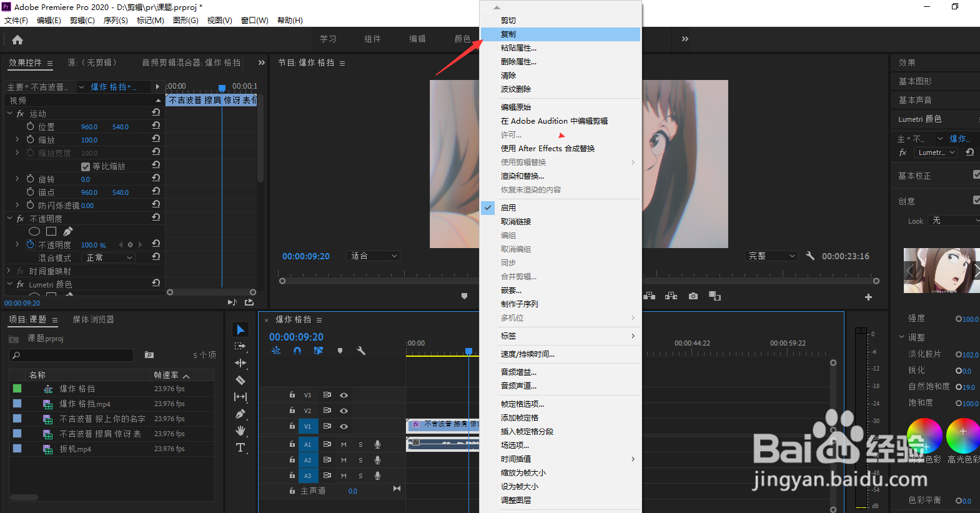Export frame camera icon

693,296
